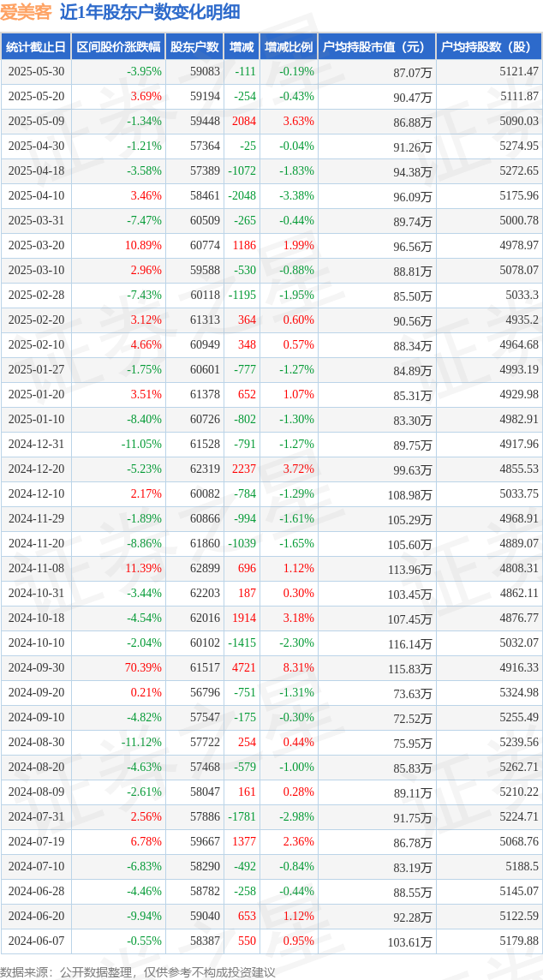
Task: Select the 2025-05-30 date cell
Action: click(x=36, y=72)
